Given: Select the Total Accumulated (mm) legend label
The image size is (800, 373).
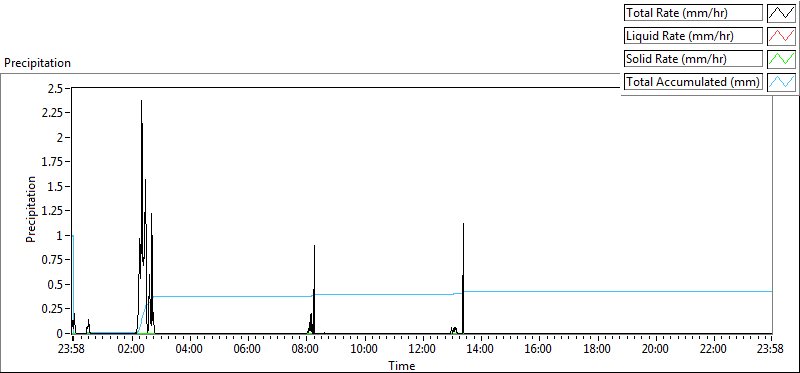Looking at the screenshot, I should 693,81.
